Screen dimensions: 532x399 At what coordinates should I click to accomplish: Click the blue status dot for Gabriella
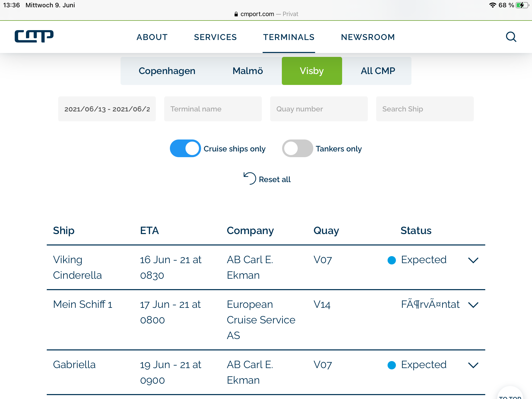[391, 365]
